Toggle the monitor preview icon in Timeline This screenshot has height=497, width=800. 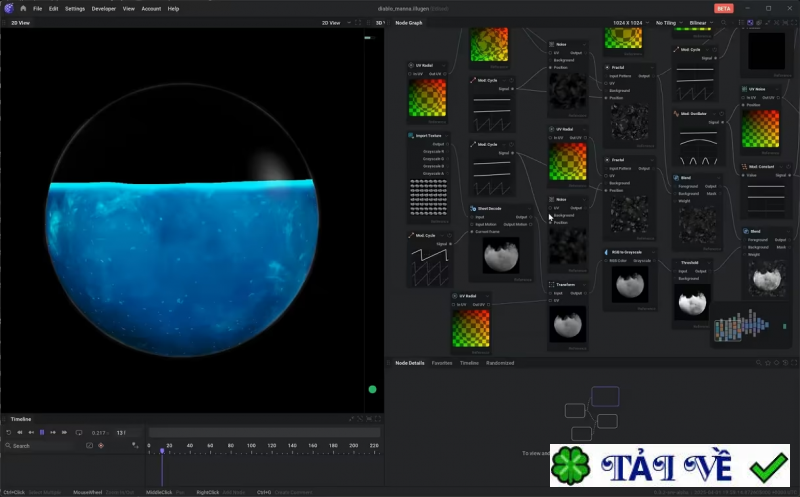click(x=79, y=432)
